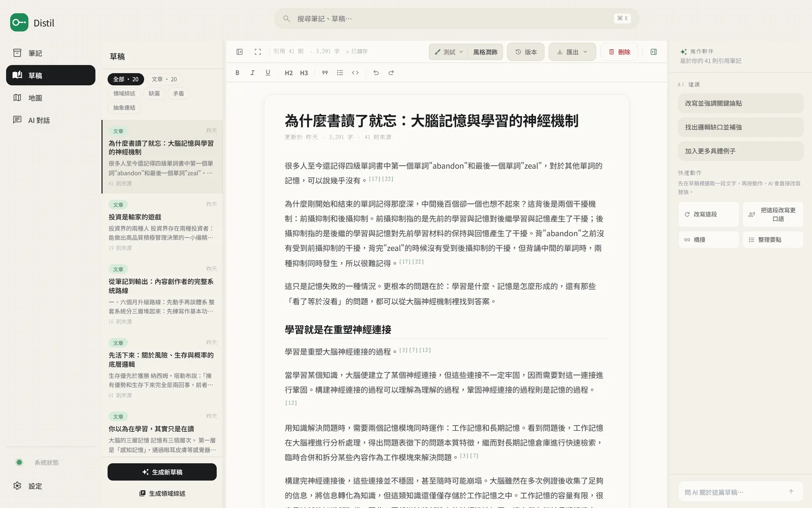The image size is (812, 508).
Task: Select suggestion 加入更多具體例子
Action: (740, 151)
